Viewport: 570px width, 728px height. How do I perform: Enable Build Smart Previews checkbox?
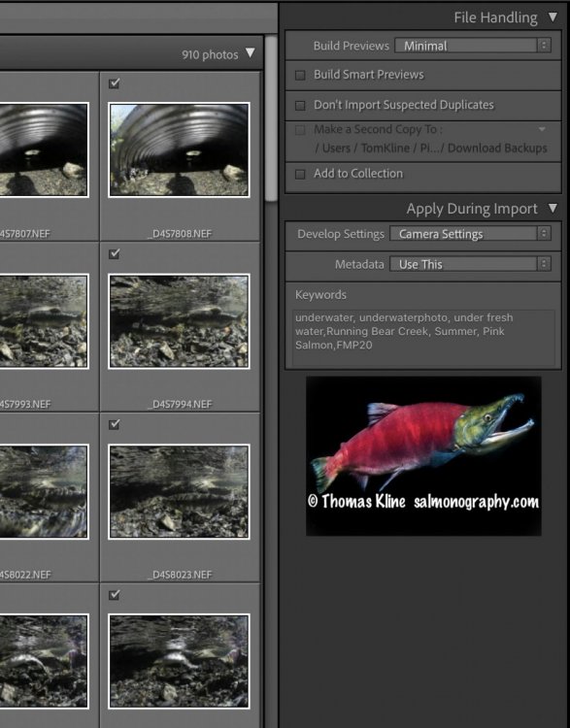(x=300, y=75)
